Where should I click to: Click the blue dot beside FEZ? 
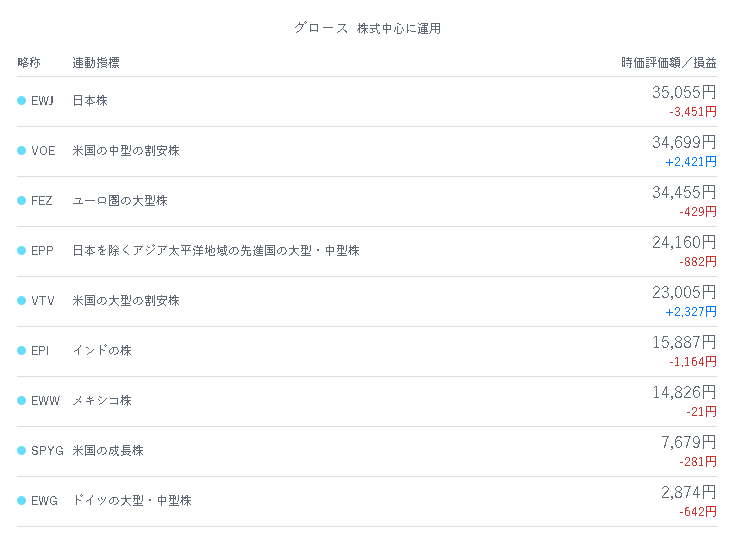[x=21, y=200]
